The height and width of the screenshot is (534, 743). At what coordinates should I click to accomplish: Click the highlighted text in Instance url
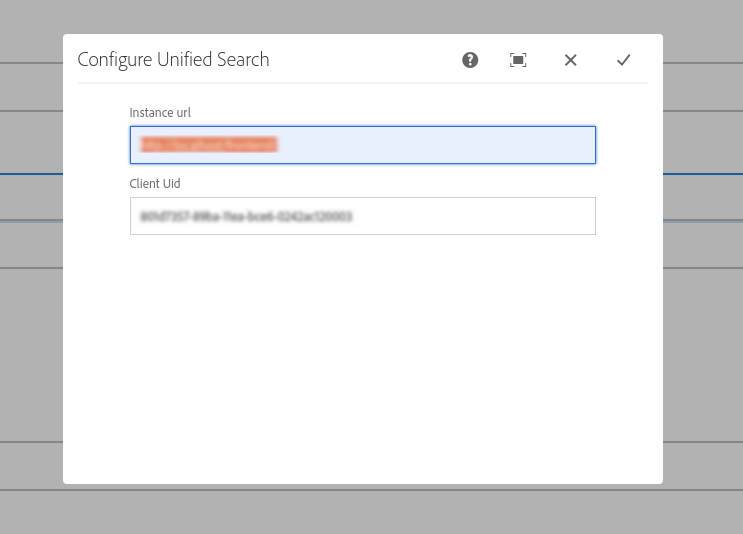pyautogui.click(x=208, y=145)
